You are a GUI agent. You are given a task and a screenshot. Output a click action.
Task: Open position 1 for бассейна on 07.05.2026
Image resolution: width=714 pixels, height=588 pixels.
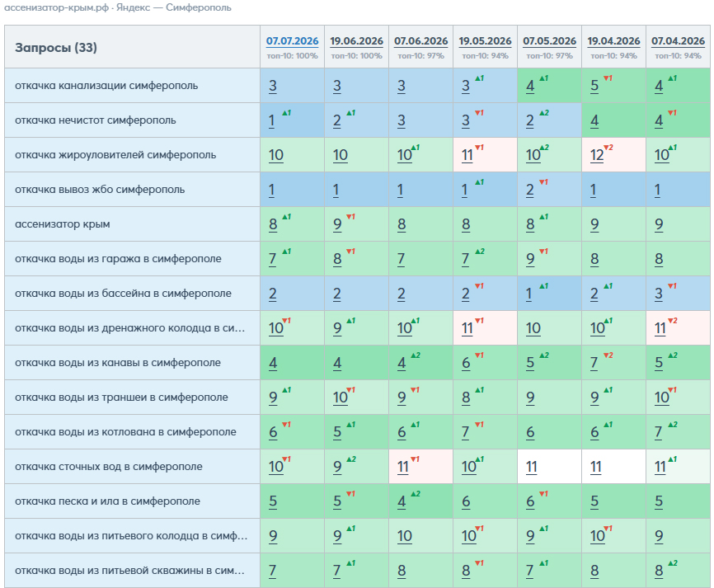528,294
